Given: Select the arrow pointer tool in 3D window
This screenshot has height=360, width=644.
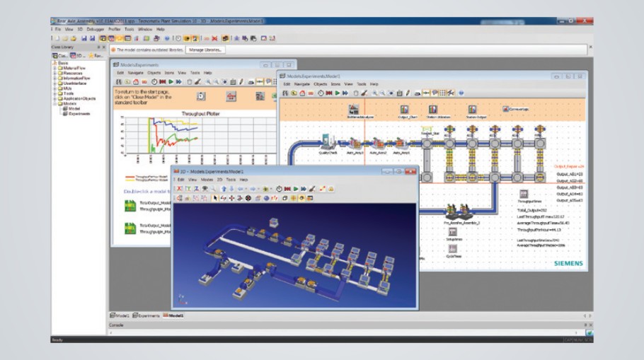Looking at the screenshot, I should tap(215, 198).
